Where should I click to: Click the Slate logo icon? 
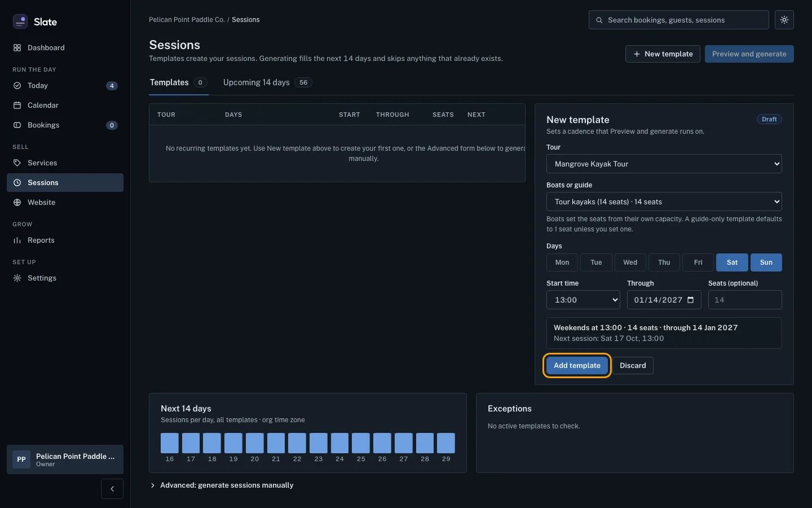coord(20,21)
